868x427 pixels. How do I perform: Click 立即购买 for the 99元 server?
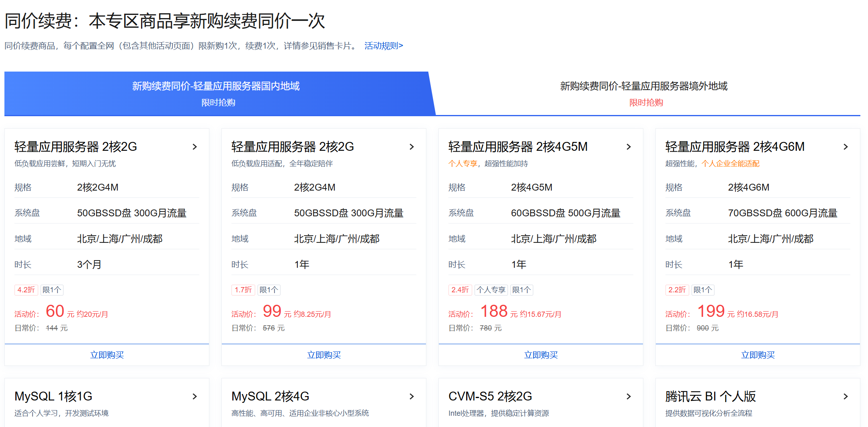pyautogui.click(x=324, y=355)
